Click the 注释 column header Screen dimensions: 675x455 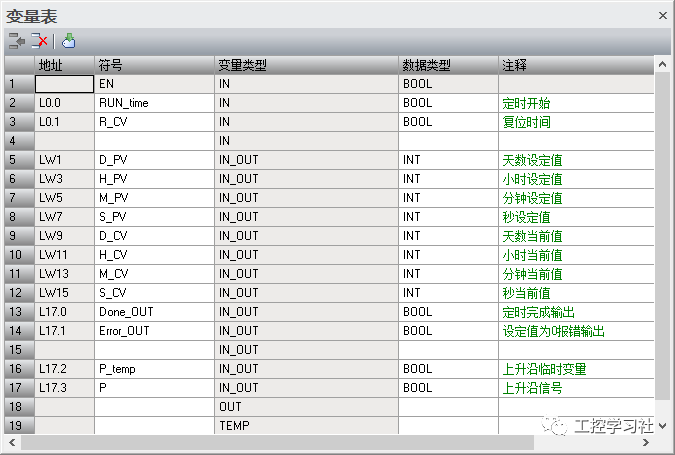point(576,65)
